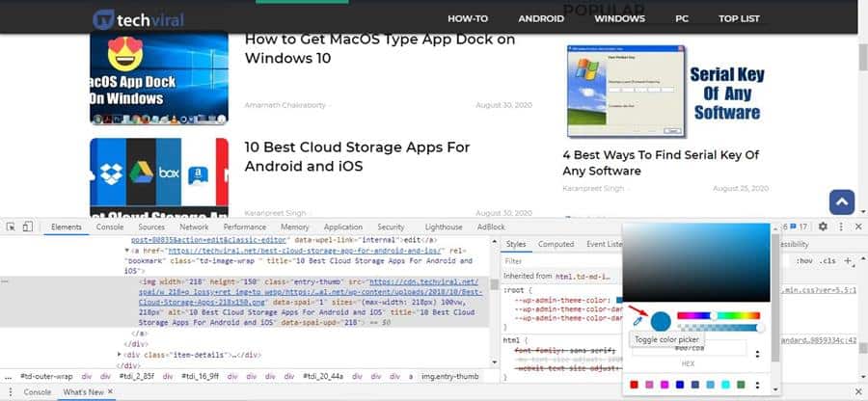This screenshot has width=868, height=401.
Task: Open the DevTools three-dot customize menu
Action: 841,227
